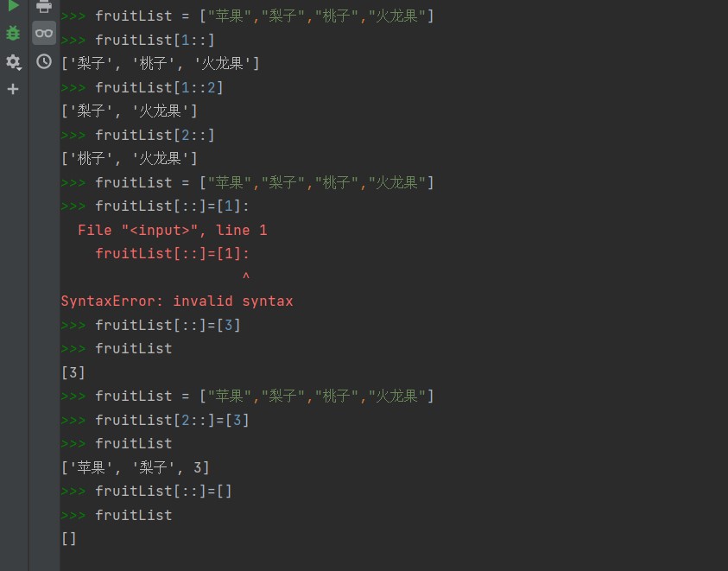Click the fruitList[1::] command line
The image size is (728, 571).
[x=155, y=40]
